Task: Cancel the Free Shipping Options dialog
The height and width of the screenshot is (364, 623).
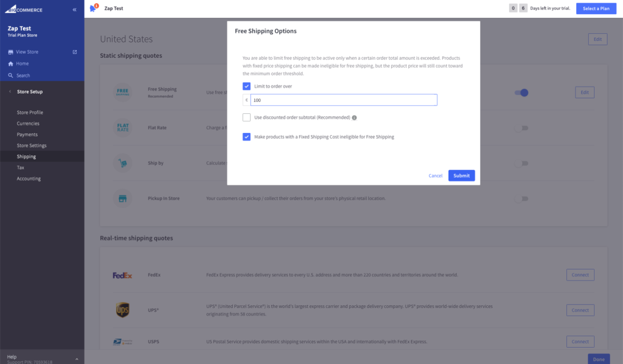Action: [435, 176]
